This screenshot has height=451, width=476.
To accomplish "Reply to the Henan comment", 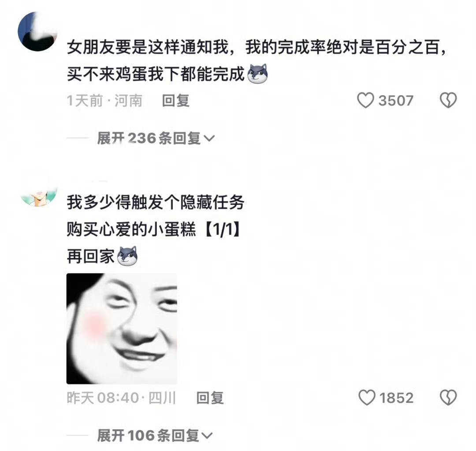I will (x=176, y=101).
